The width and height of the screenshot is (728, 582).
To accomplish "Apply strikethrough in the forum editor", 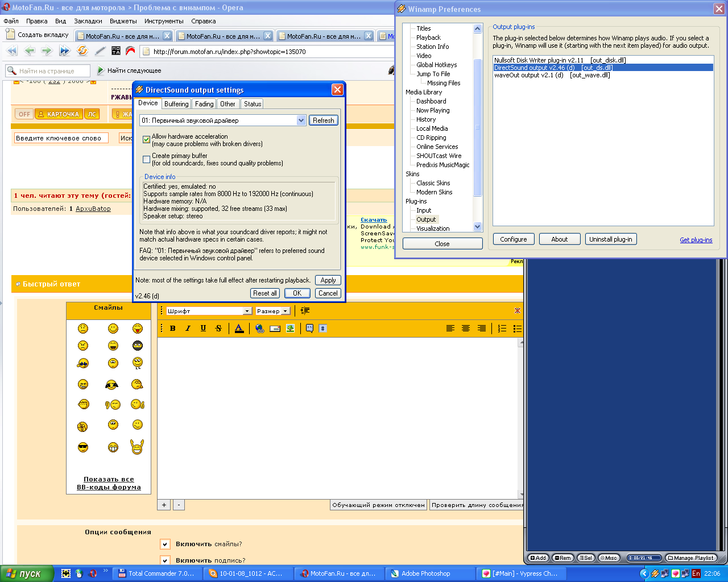I will point(218,328).
